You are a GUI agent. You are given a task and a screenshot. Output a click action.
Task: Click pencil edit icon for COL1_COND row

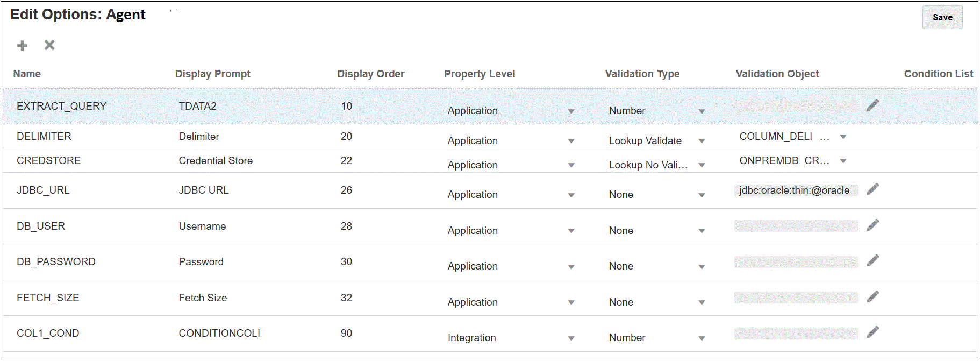pos(873,332)
